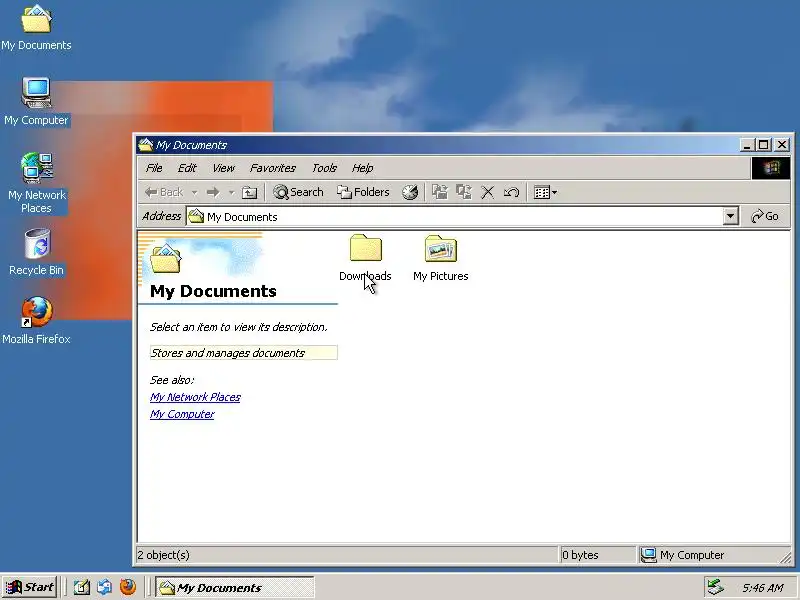Viewport: 800px width, 600px height.
Task: Click the Copy To toolbar icon
Action: [464, 192]
